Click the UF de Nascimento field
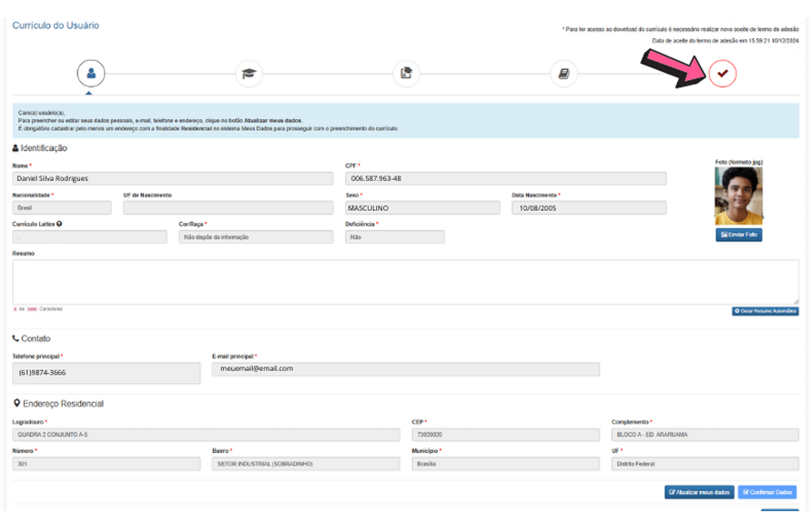The image size is (812, 523). (228, 208)
